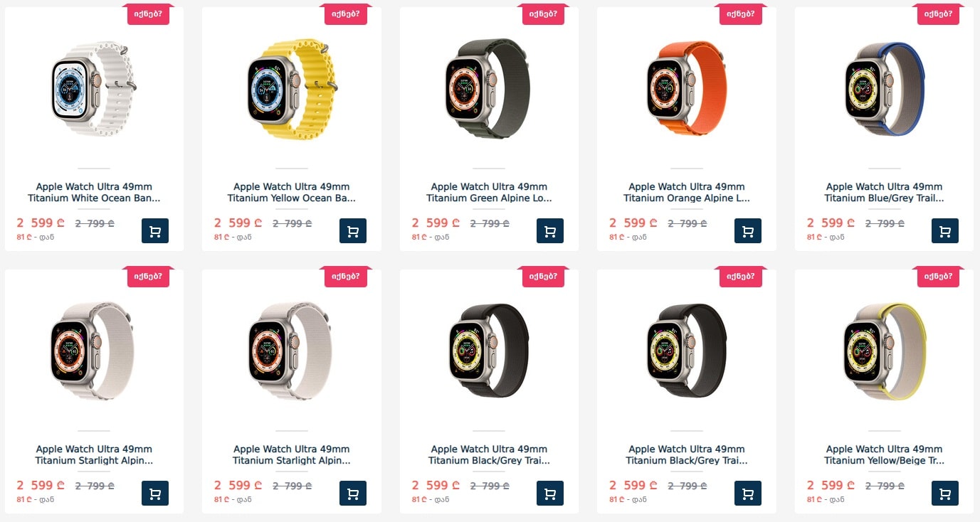Open Titanium Orange Alpine Loop title link
Screen dimensions: 980x522
pos(687,193)
